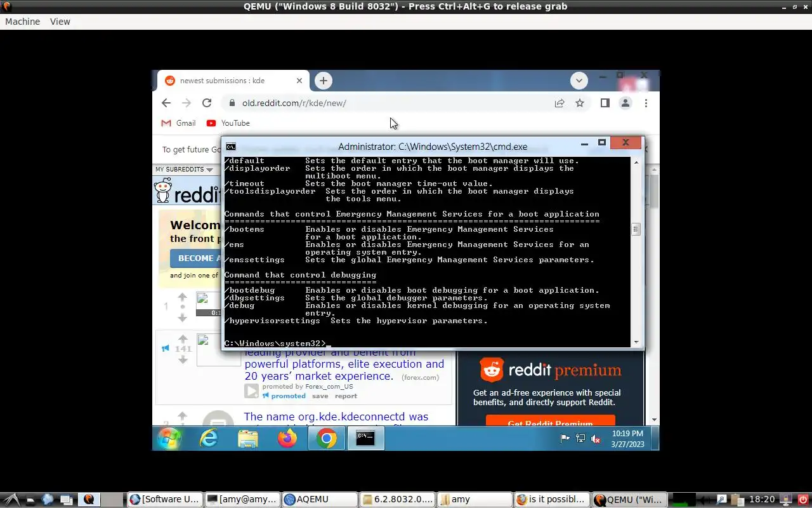Viewport: 812px width, 508px height.
Task: Downvote the promoted post with 141 points
Action: point(183,359)
